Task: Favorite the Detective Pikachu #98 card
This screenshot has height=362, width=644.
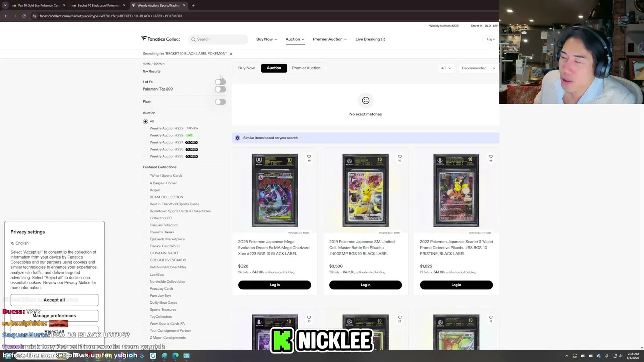Action: [x=491, y=157]
